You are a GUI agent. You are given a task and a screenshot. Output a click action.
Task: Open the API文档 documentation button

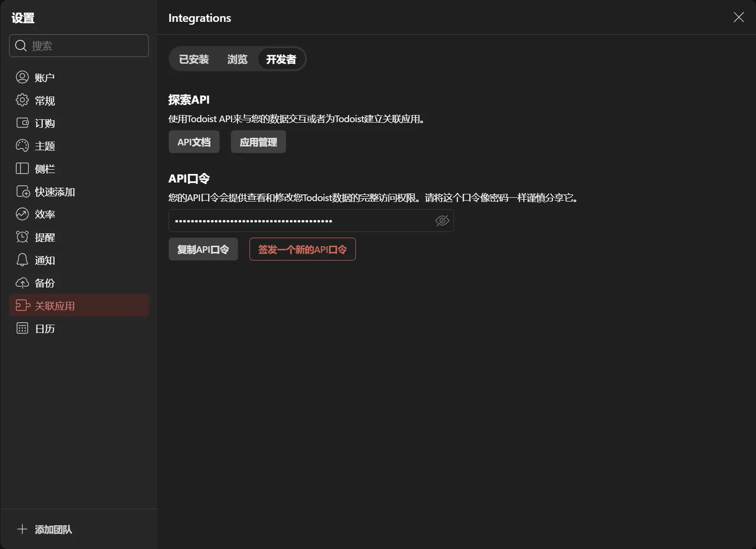[194, 142]
